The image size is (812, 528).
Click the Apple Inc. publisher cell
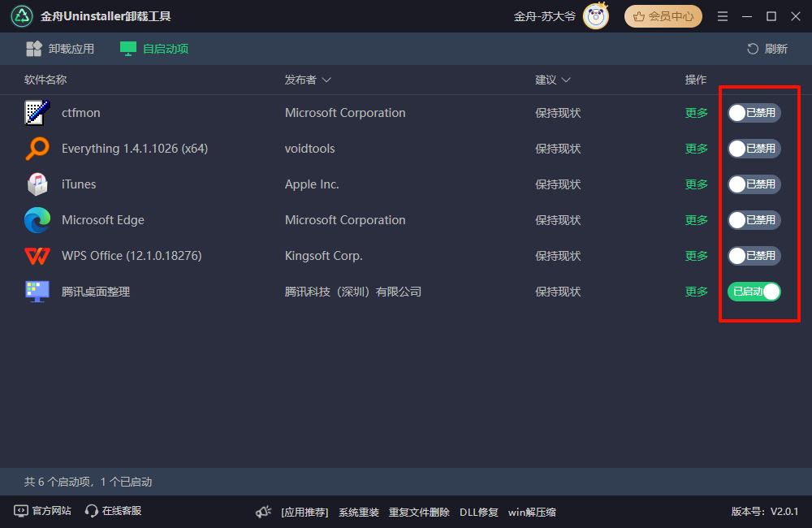click(312, 184)
